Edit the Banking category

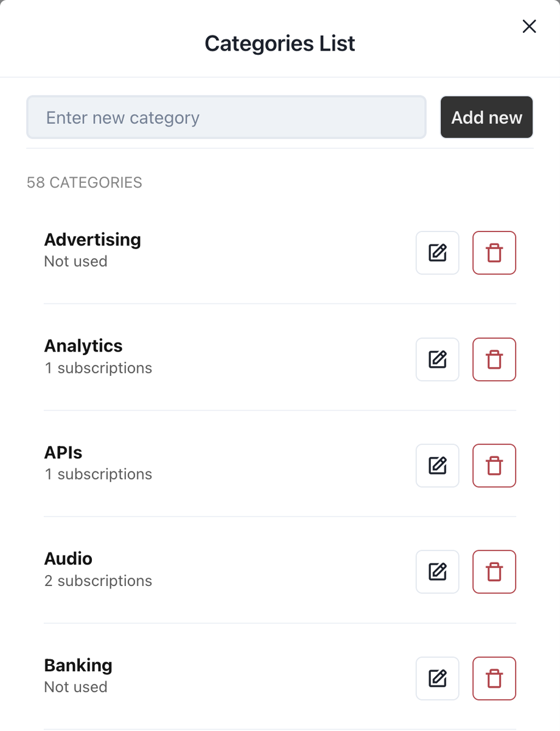[437, 678]
